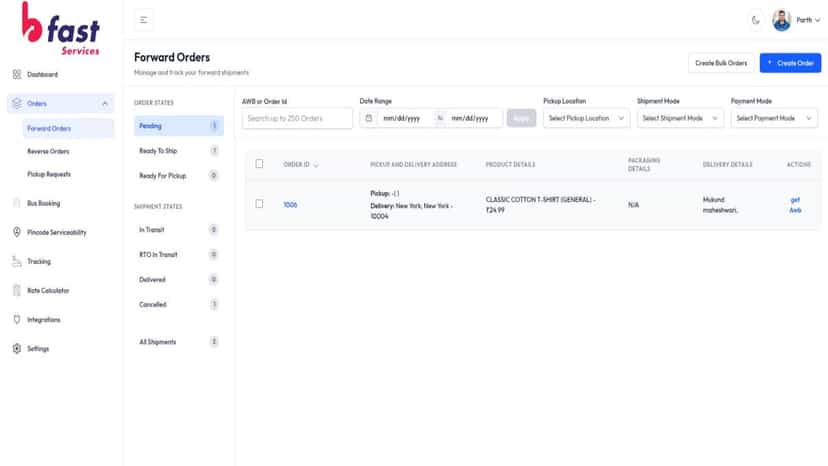Open Pickup Requests in sidebar

[49, 174]
